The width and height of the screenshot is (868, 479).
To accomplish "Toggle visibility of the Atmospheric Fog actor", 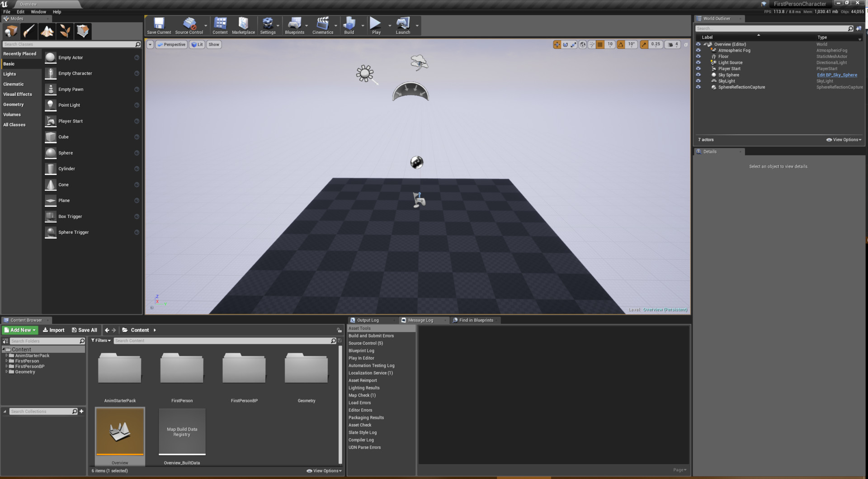I will point(699,50).
